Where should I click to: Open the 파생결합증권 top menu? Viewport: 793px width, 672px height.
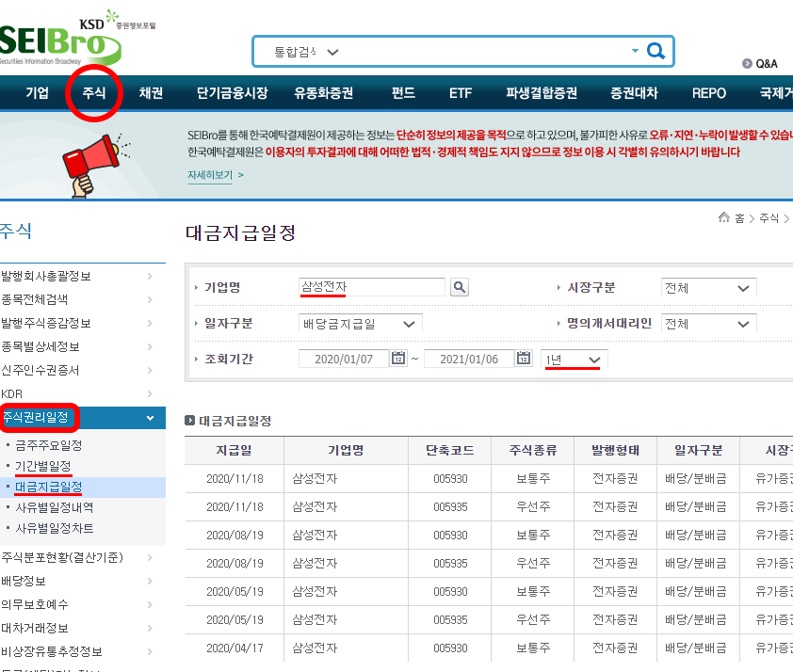click(x=542, y=93)
